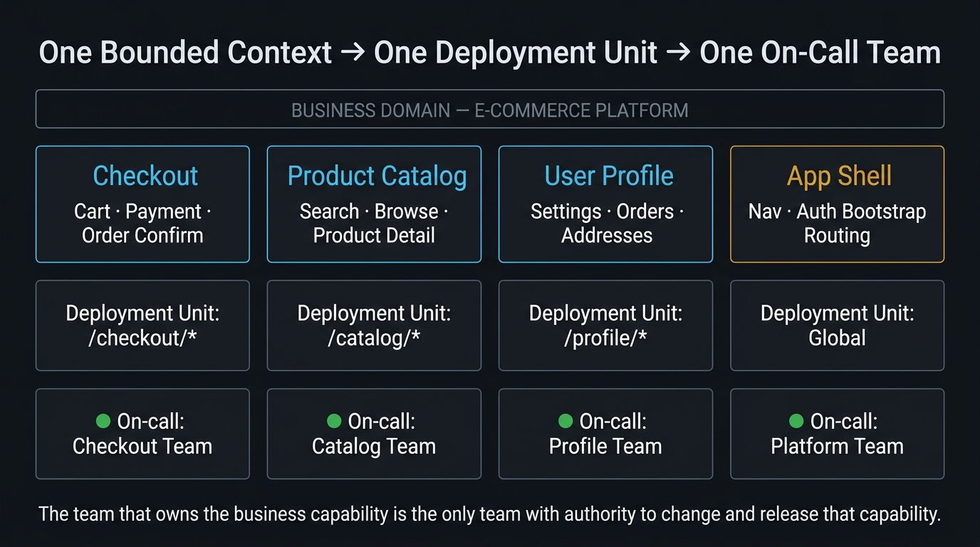Screen dimensions: 980x547
Task: Click the 'Deployment Unit: /checkout/*' box
Action: tap(142, 325)
